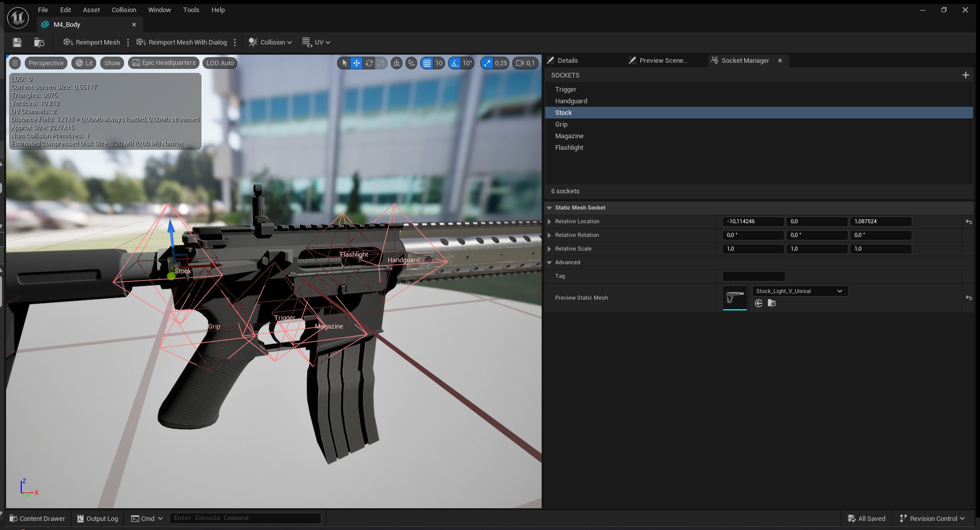Open the Collision dropdown in toolbar
The width and height of the screenshot is (980, 530).
270,43
